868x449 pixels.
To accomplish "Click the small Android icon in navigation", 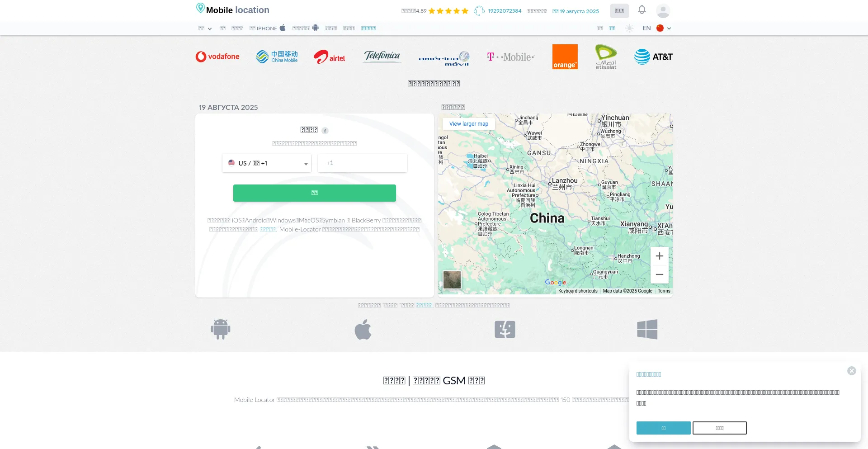I will pyautogui.click(x=316, y=28).
